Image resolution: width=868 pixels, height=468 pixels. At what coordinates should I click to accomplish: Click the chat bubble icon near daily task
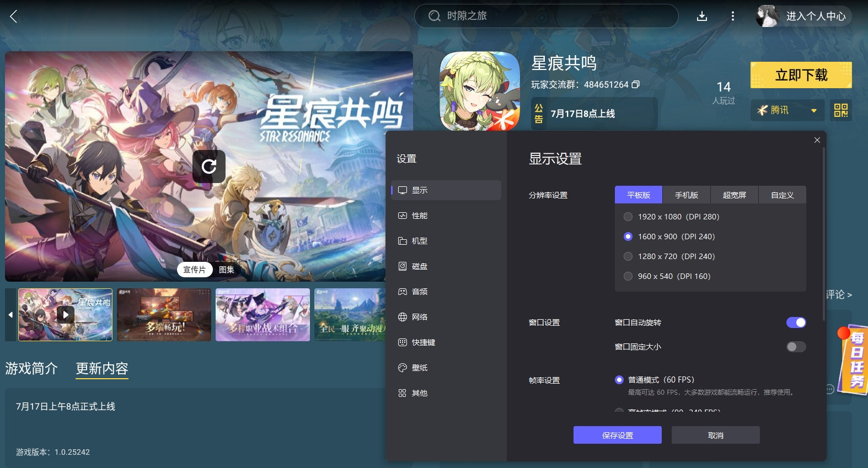(x=830, y=389)
